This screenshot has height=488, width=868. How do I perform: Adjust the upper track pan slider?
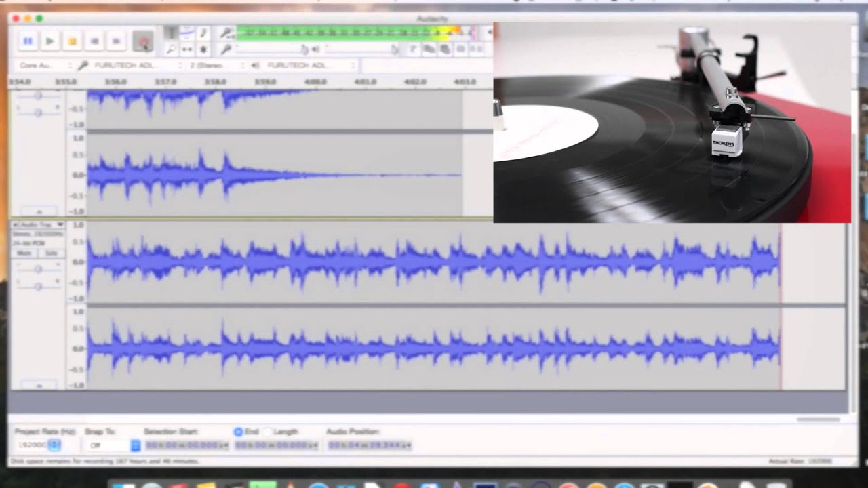click(x=38, y=112)
